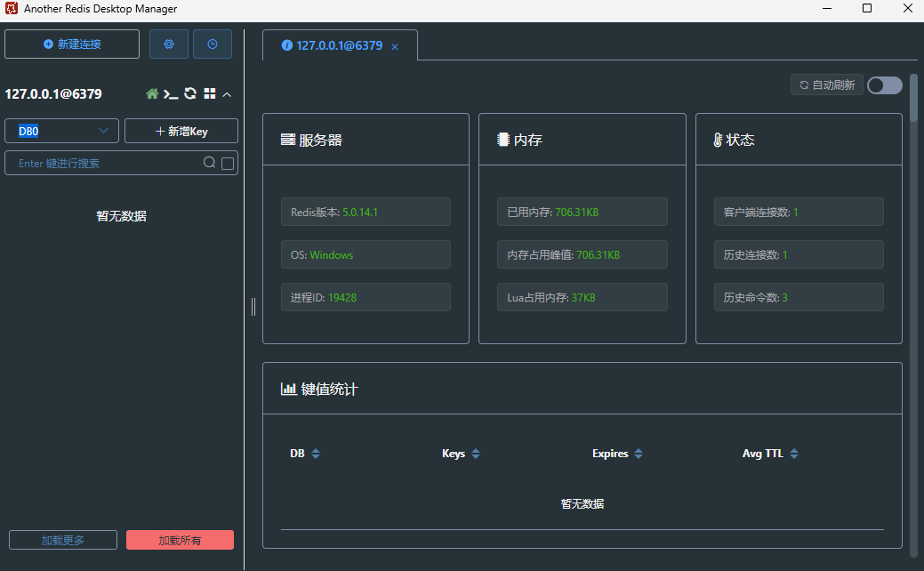Open the settings gear button
Screen dimensions: 924x571
pyautogui.click(x=169, y=44)
